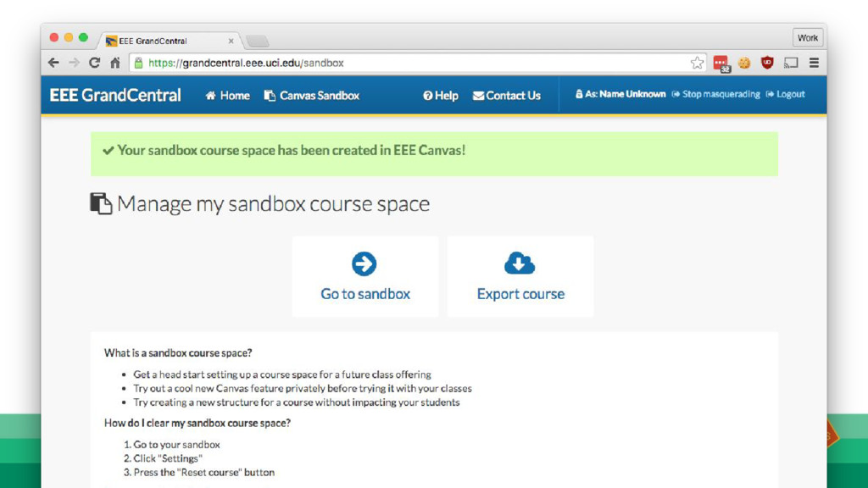Close the EEE GrandCentral tab

click(x=231, y=41)
